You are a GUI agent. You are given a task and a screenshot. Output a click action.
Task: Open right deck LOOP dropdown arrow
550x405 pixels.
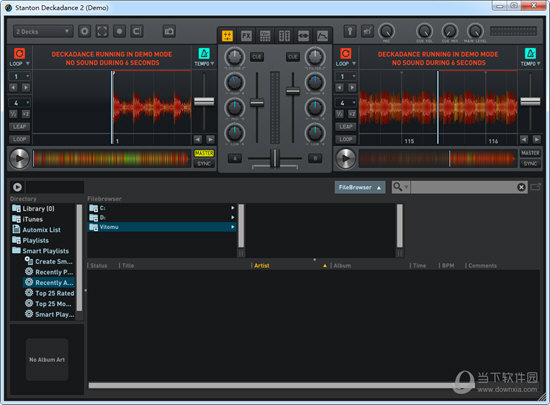tap(354, 63)
